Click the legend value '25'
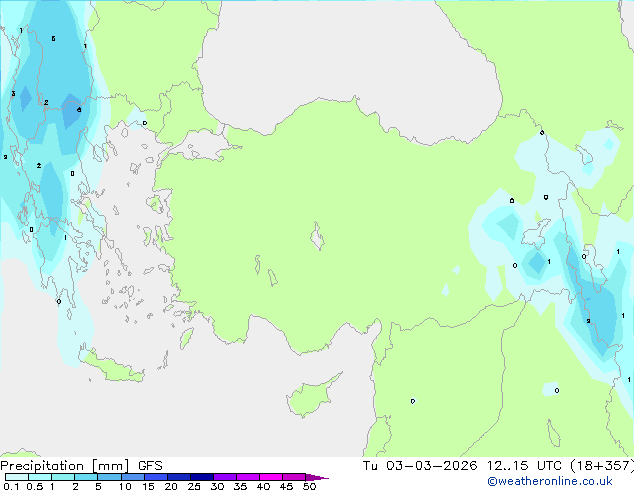The image size is (634, 490). click(x=194, y=486)
